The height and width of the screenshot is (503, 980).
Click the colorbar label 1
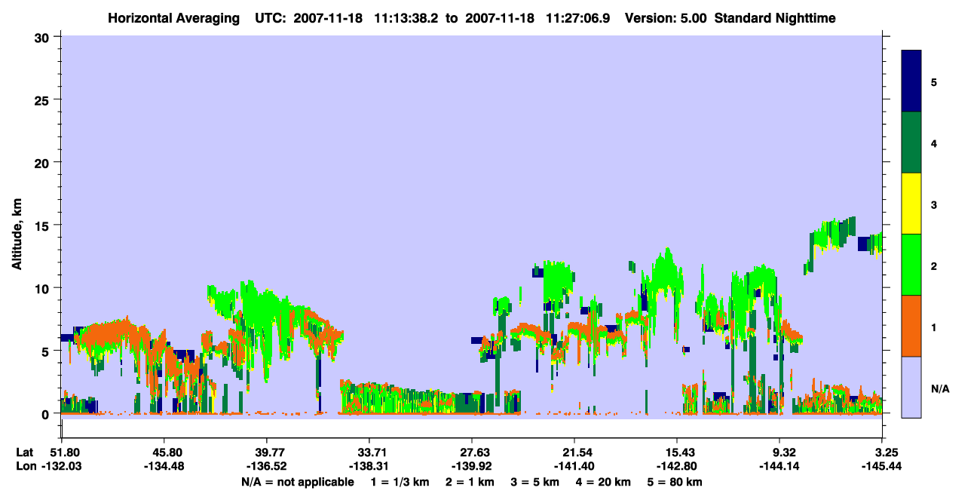[934, 327]
